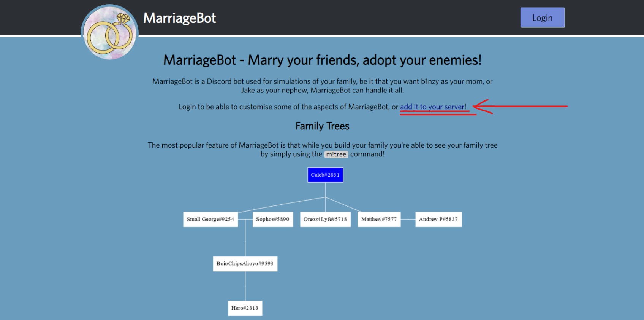Select the Matthew#7577 node

click(379, 220)
